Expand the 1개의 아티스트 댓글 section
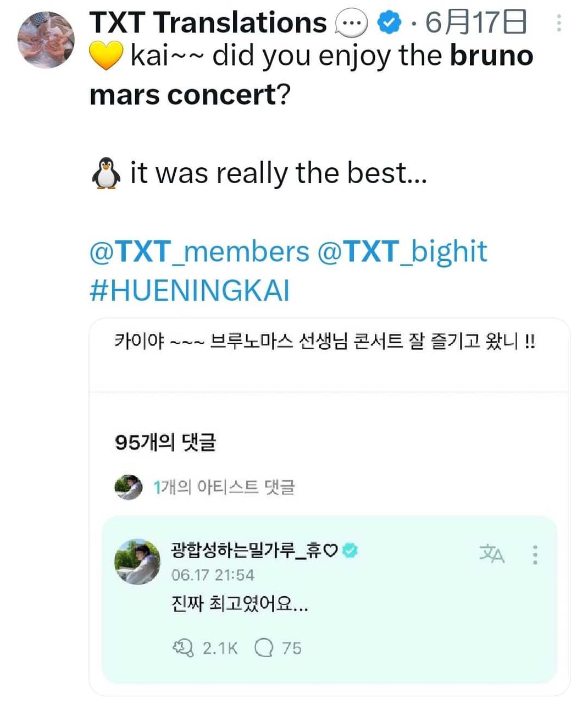Screen dimensions: 588x704 (x=224, y=487)
